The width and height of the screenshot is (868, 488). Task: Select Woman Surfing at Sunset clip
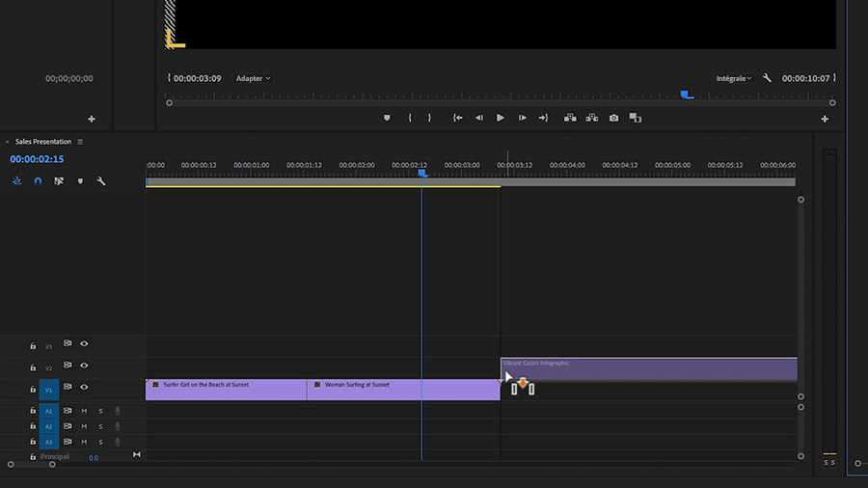coord(403,390)
